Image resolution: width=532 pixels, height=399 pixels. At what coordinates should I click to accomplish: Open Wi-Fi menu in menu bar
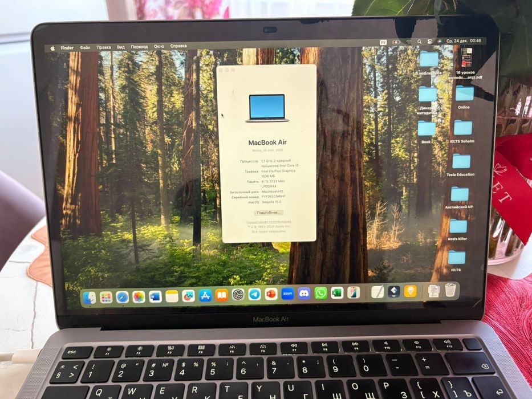coord(408,42)
